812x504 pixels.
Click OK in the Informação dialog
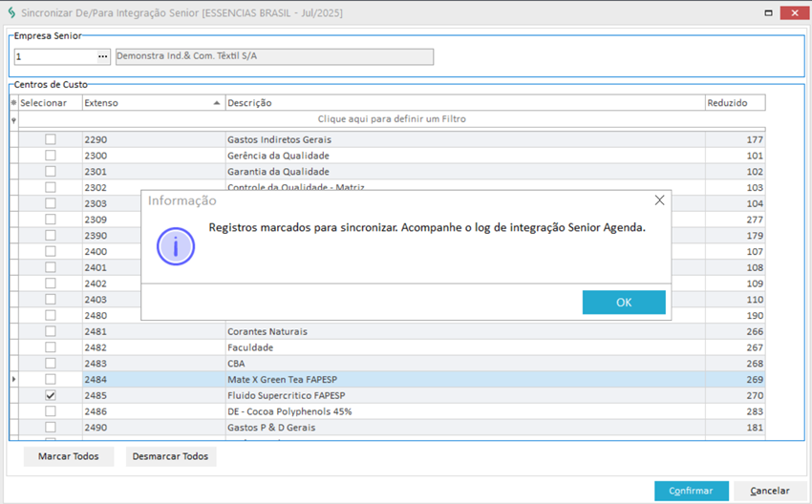coord(624,303)
